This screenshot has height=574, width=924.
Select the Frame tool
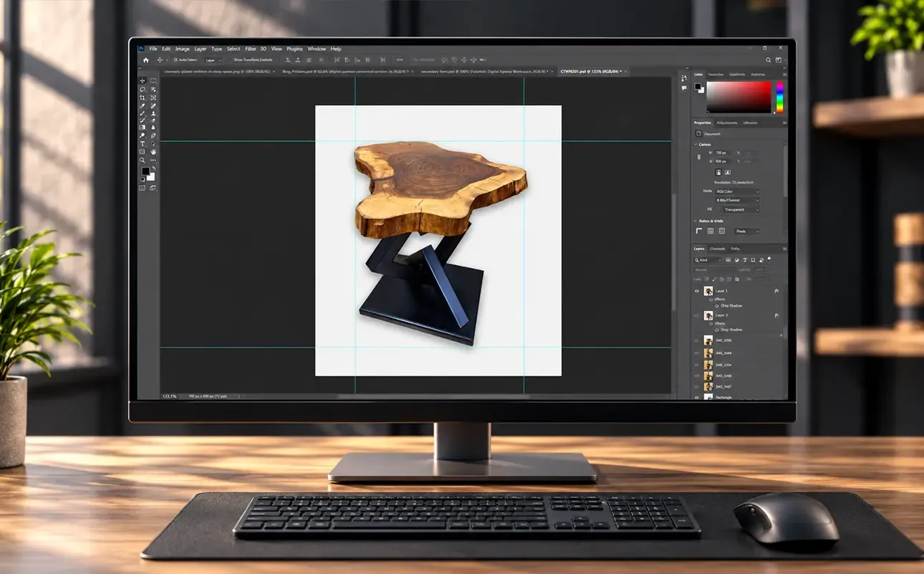click(x=153, y=97)
